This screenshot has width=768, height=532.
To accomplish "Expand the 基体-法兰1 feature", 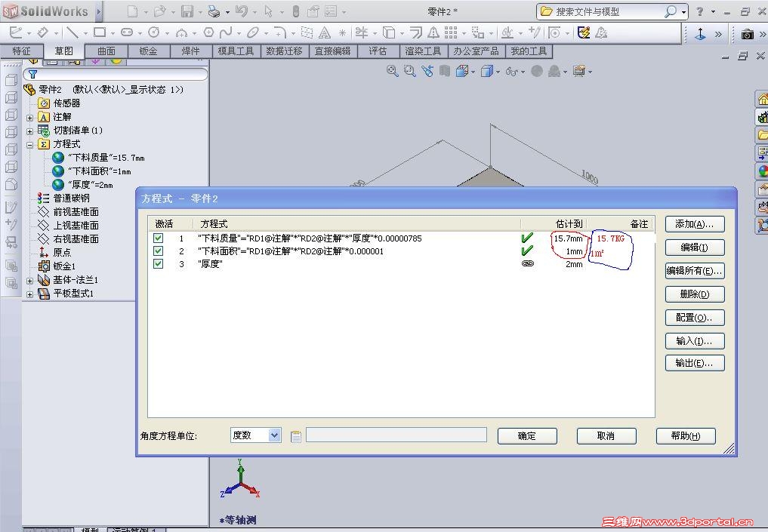I will (x=30, y=281).
